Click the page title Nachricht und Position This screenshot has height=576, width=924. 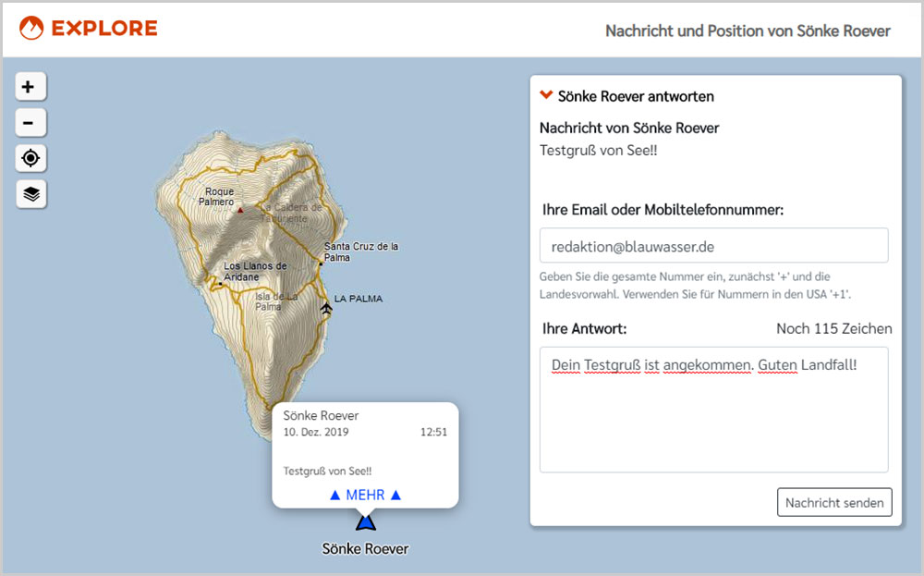pyautogui.click(x=747, y=31)
